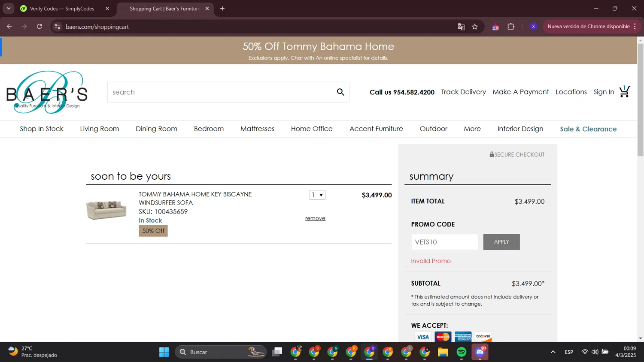The width and height of the screenshot is (644, 362).
Task: Click the Baer's logo
Action: coord(47,92)
